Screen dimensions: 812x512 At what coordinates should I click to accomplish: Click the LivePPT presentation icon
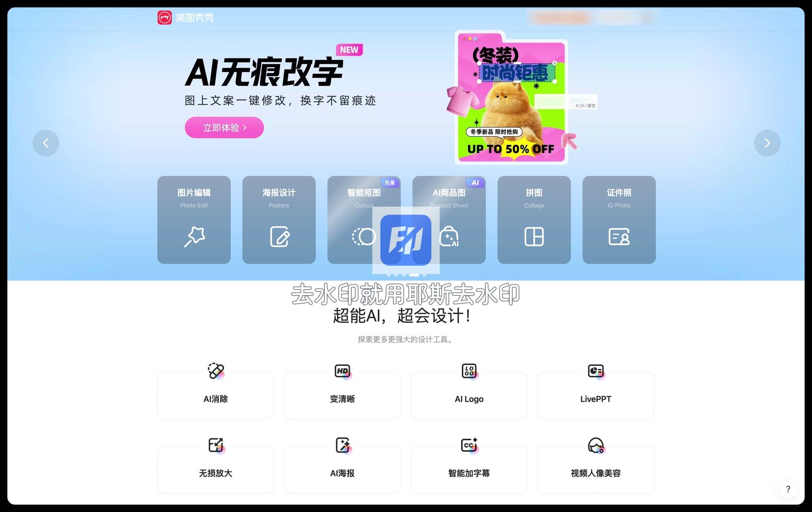click(x=596, y=371)
